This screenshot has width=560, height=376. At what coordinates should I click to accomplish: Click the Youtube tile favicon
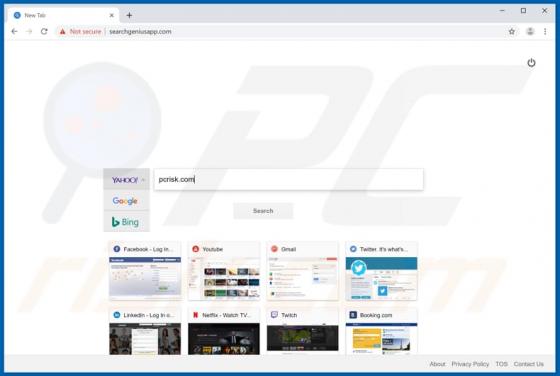[195, 249]
